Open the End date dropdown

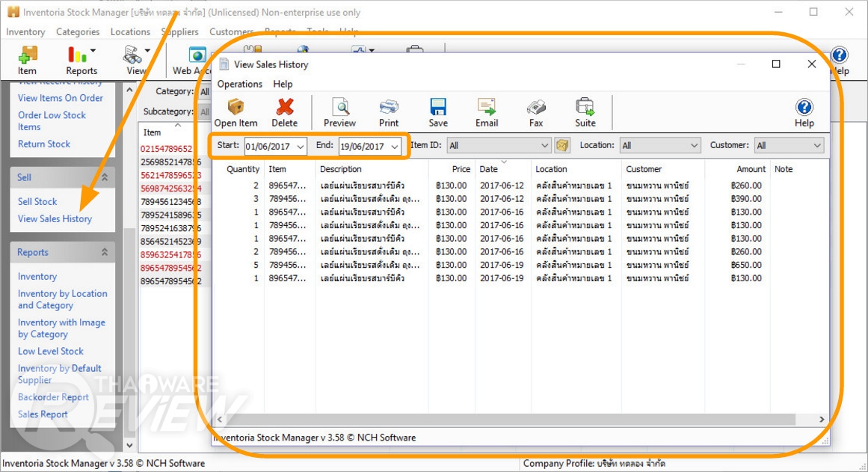[394, 147]
